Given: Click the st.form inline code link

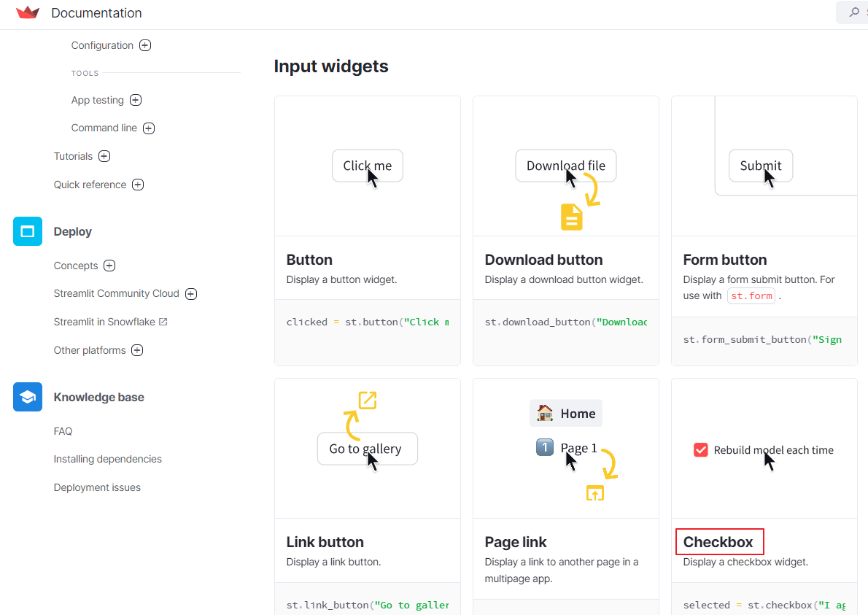Looking at the screenshot, I should click(x=751, y=295).
